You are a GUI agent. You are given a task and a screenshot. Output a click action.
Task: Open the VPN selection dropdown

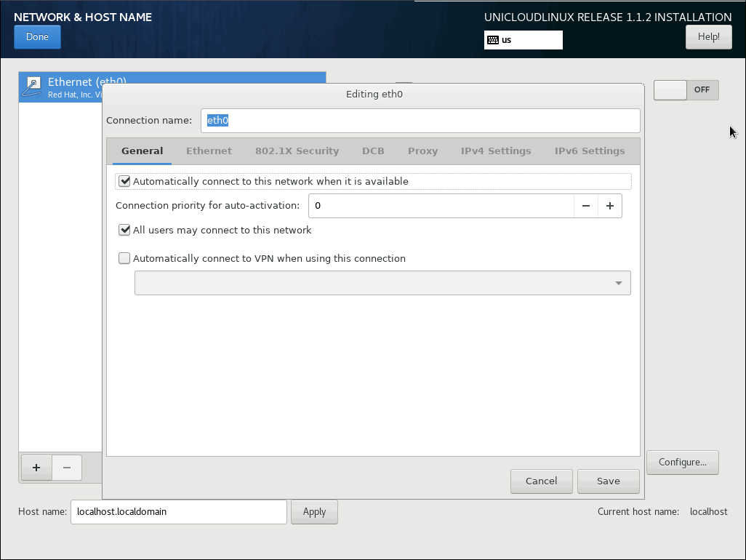[x=382, y=283]
